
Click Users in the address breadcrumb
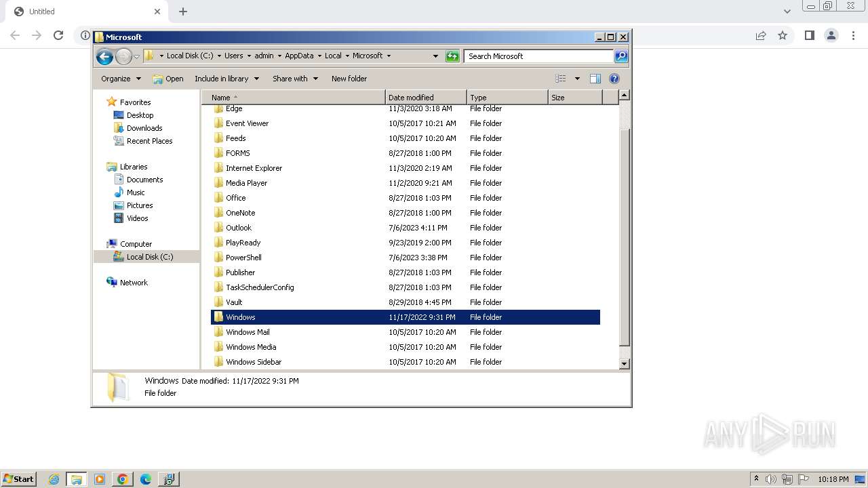point(233,56)
